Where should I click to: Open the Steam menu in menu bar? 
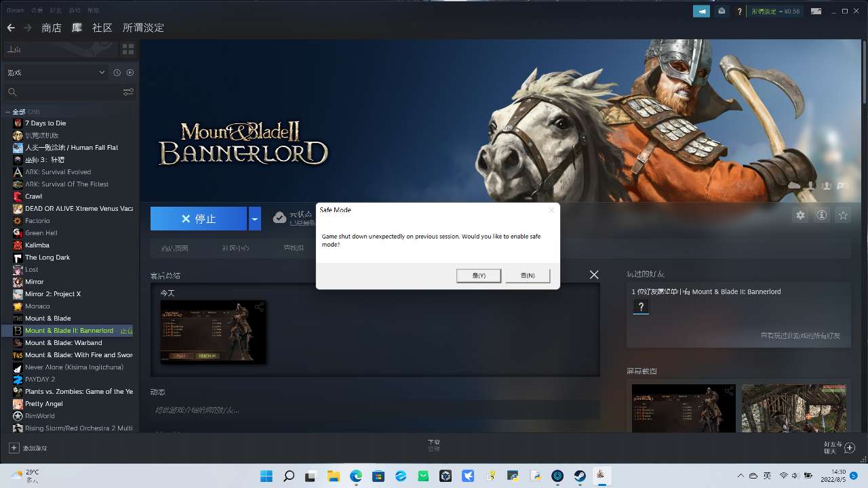15,10
